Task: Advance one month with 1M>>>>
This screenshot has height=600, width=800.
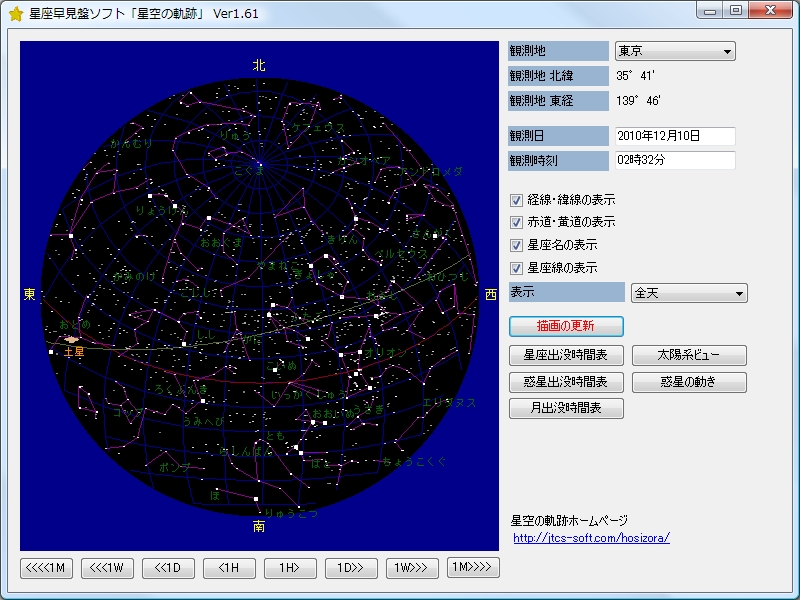Action: click(473, 568)
